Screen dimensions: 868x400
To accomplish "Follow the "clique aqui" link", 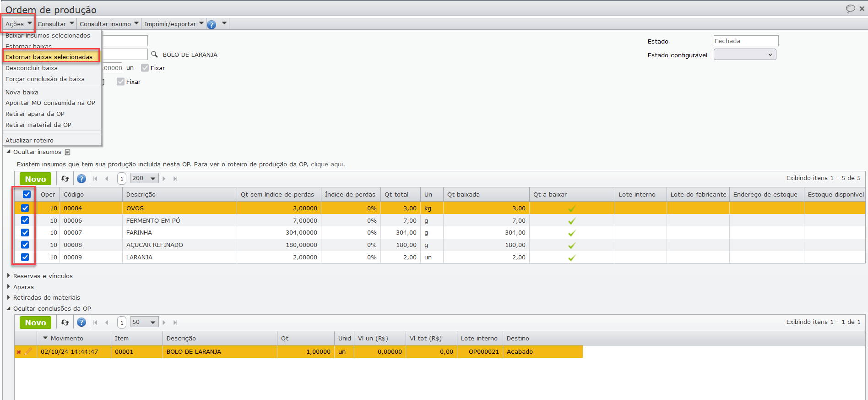I will pos(327,164).
